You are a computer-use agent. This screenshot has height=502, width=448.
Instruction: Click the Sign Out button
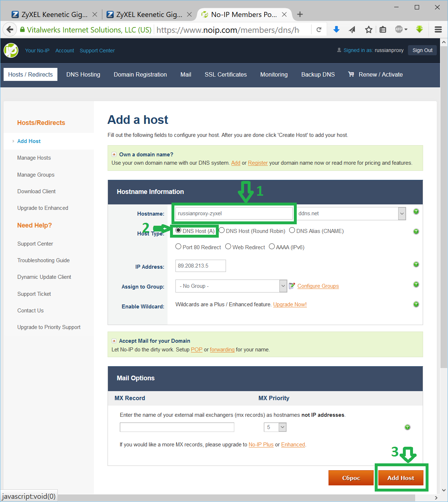coord(422,50)
